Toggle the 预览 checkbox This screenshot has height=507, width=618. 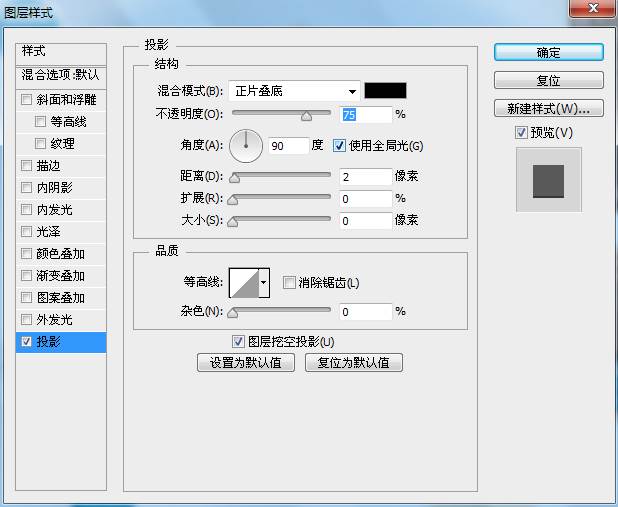click(x=521, y=132)
